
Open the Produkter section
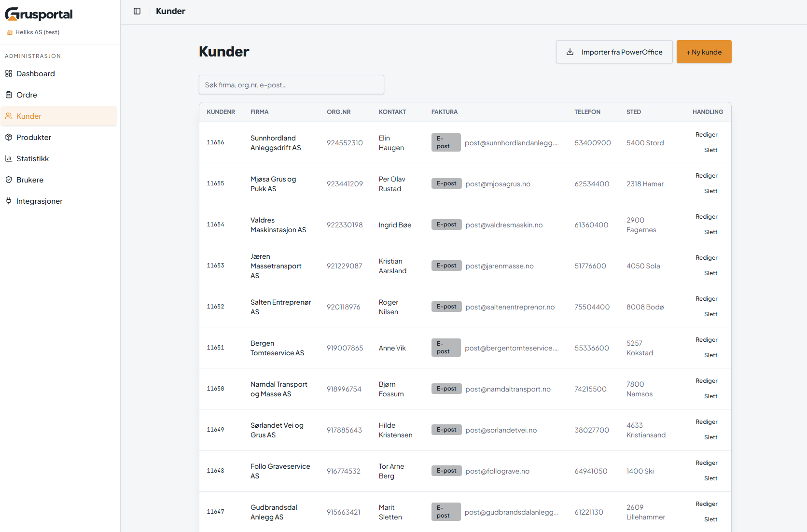point(58,137)
